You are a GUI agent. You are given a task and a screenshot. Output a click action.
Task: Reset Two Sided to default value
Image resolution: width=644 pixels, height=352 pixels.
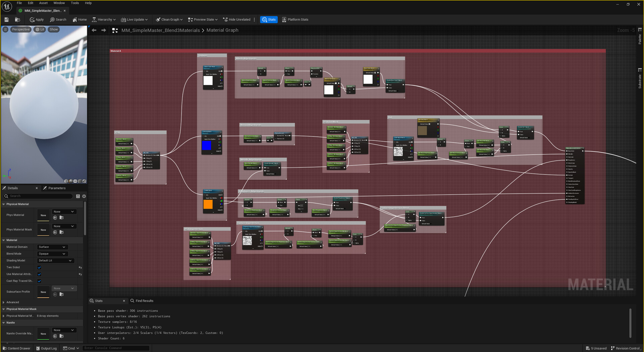[x=80, y=267]
